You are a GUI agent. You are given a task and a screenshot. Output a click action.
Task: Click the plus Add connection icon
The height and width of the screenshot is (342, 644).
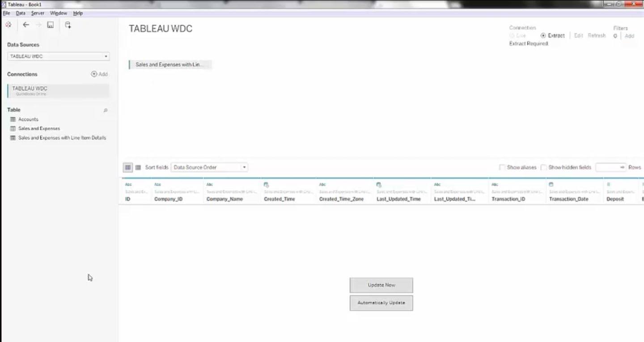tap(94, 74)
